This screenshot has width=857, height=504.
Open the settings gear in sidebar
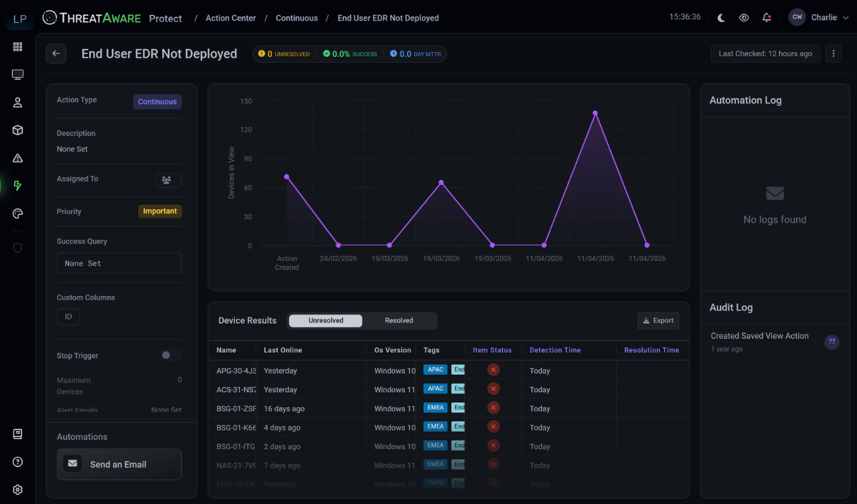[18, 490]
